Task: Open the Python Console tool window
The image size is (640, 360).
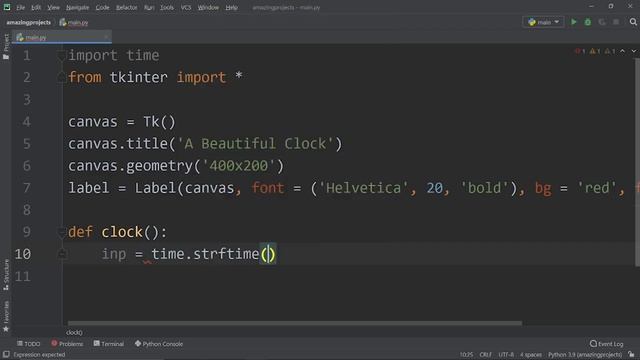Action: point(159,344)
